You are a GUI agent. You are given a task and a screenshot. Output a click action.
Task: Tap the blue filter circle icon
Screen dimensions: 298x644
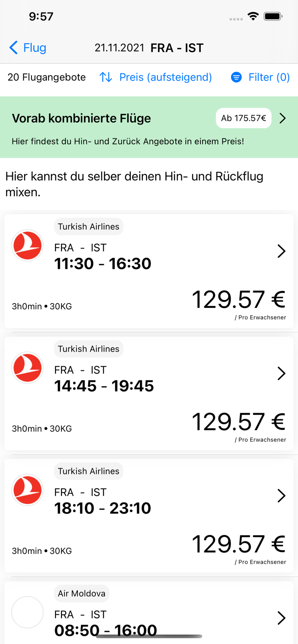click(x=236, y=77)
